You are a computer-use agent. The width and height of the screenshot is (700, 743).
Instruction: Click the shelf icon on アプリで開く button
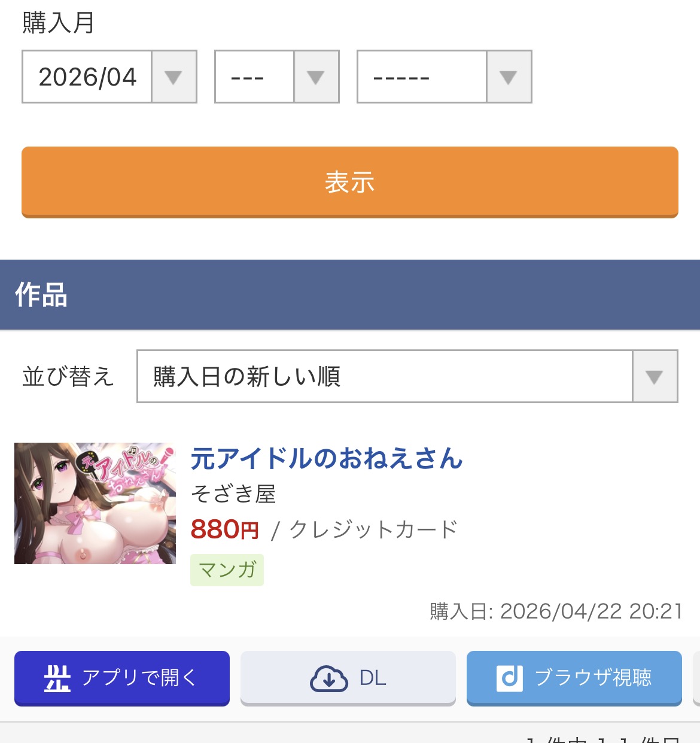(57, 678)
